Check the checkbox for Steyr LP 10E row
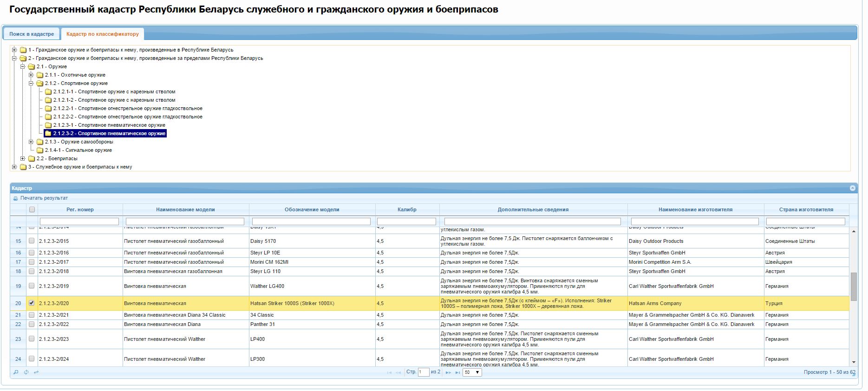Screen dimensions: 868x391 pos(32,253)
